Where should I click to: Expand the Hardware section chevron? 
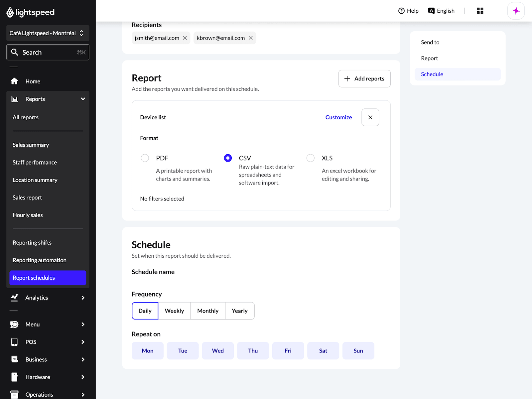83,377
